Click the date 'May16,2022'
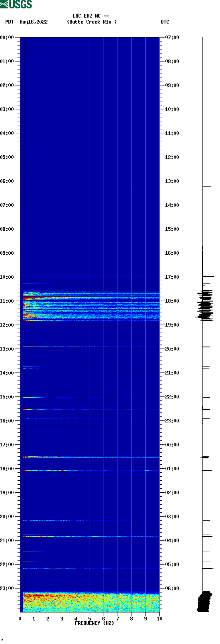This screenshot has height=644, width=220. (x=33, y=22)
